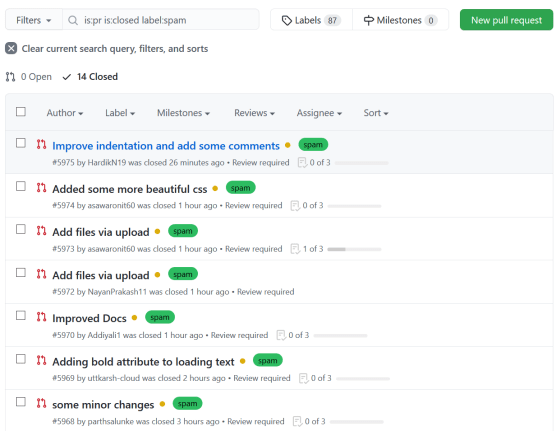Open the Labels 87 page
The width and height of the screenshot is (560, 431).
point(311,20)
